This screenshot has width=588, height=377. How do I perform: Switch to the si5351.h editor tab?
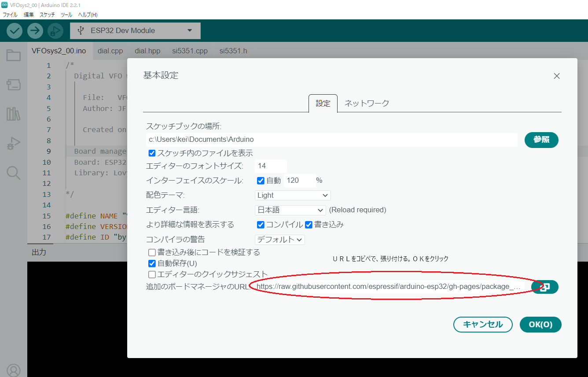(x=233, y=51)
